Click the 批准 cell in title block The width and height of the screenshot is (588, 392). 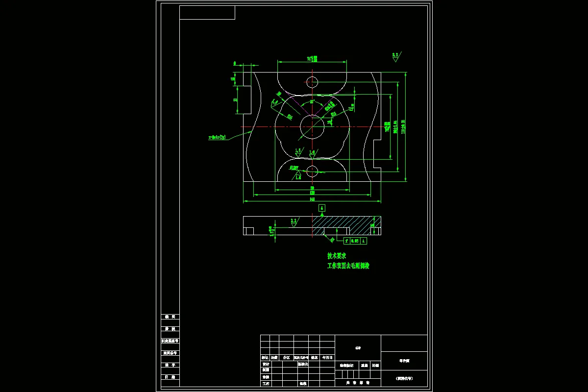pyautogui.click(x=303, y=383)
